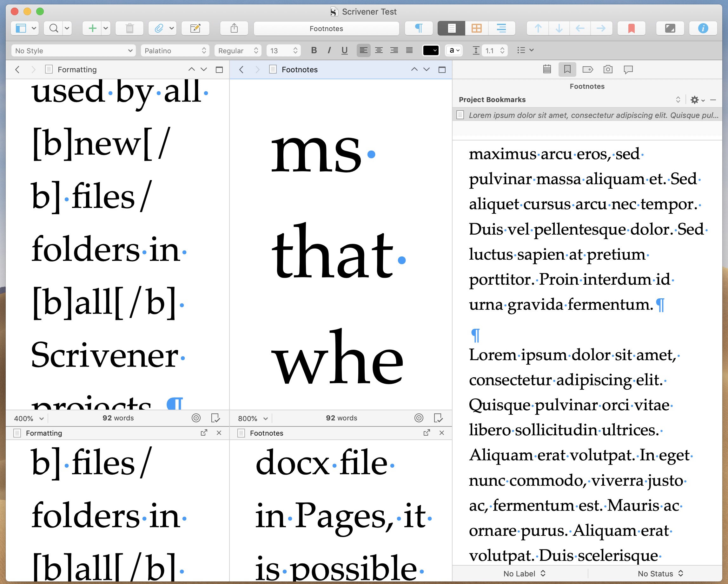Image resolution: width=728 pixels, height=584 pixels.
Task: Toggle bold formatting
Action: point(314,51)
